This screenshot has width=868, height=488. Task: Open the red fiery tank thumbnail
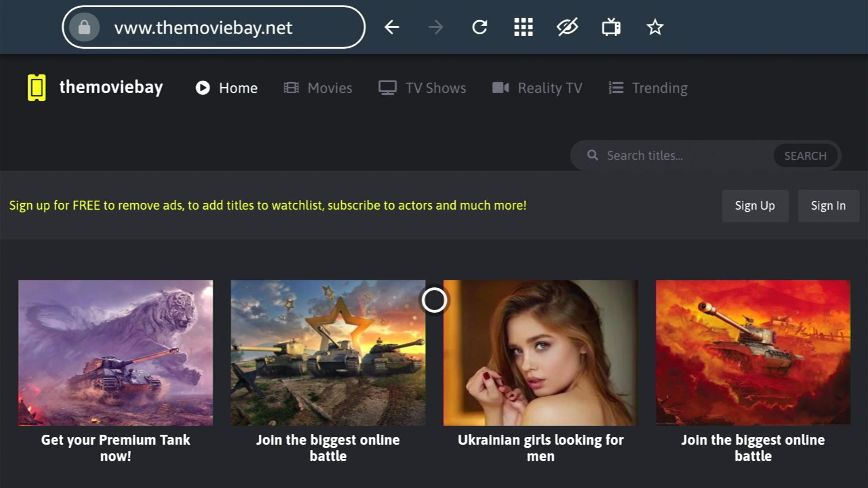753,352
